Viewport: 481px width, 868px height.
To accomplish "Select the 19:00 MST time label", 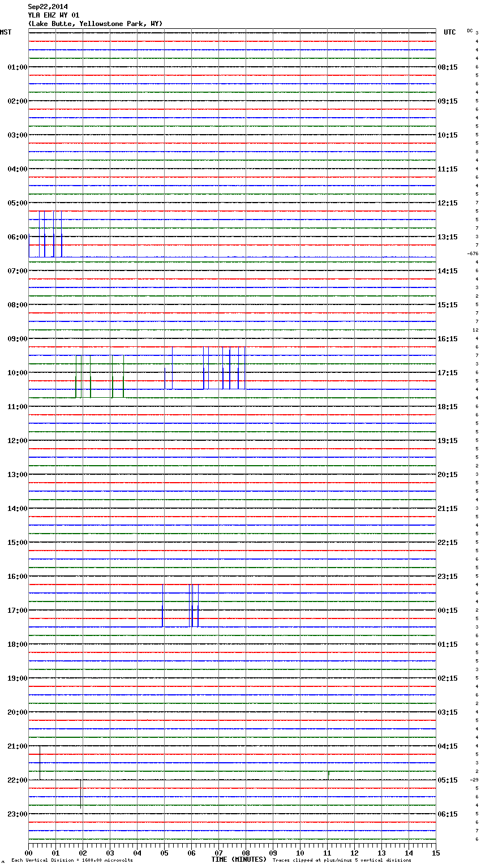I will (x=18, y=678).
